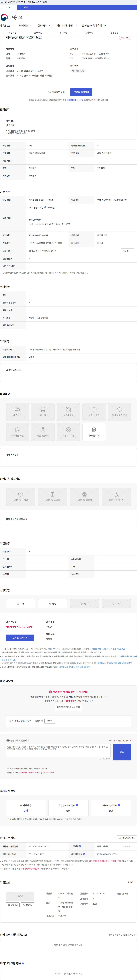
Task: Select the 기업 tab
Action: (26, 7)
